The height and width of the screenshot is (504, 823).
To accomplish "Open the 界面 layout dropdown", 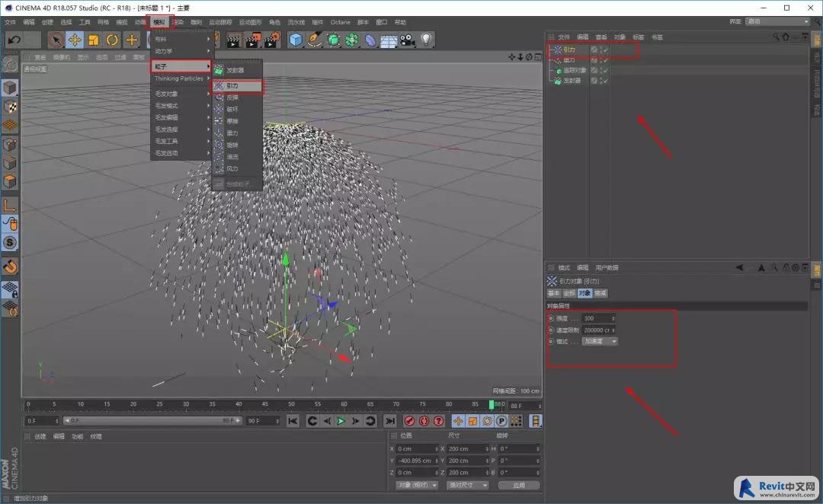I will (778, 21).
